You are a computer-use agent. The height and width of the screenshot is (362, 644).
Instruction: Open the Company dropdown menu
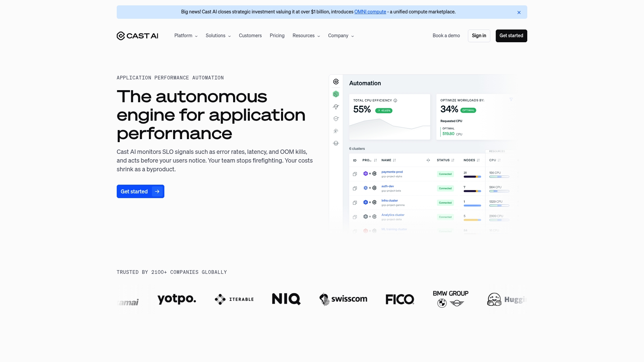point(340,36)
